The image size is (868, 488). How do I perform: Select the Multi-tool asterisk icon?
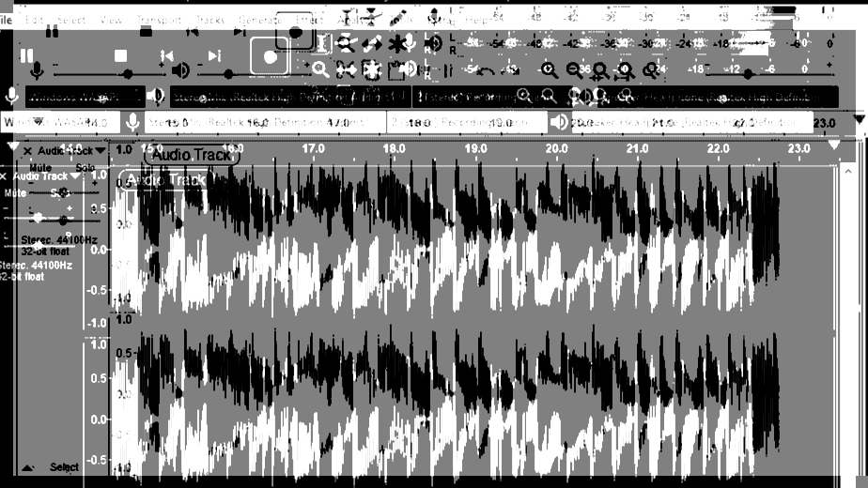click(401, 43)
